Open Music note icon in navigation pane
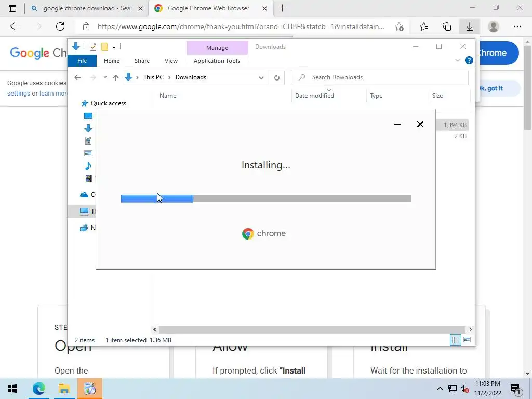 coord(88,166)
